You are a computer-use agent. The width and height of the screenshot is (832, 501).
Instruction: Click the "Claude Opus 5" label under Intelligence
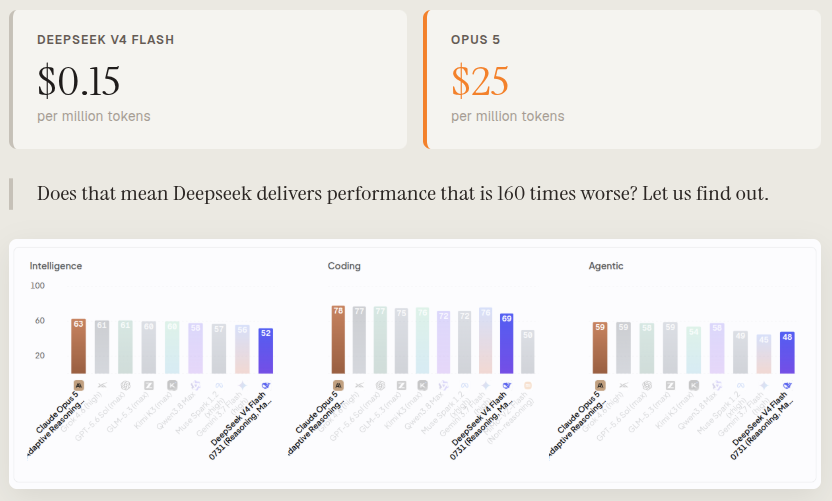tap(57, 413)
